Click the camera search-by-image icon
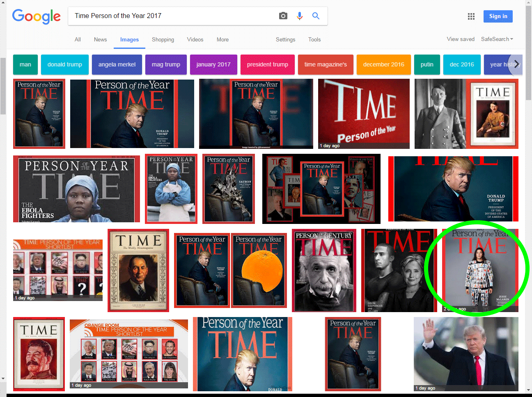The width and height of the screenshot is (532, 397). 283,16
